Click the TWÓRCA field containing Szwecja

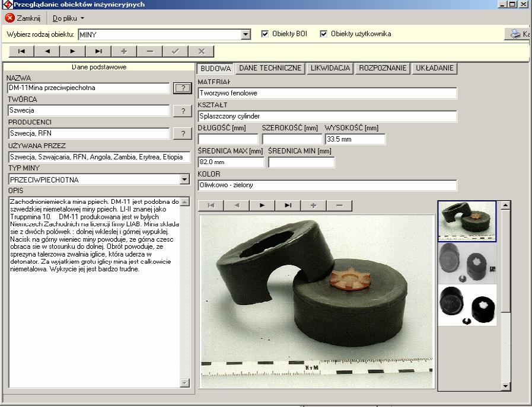tap(88, 110)
